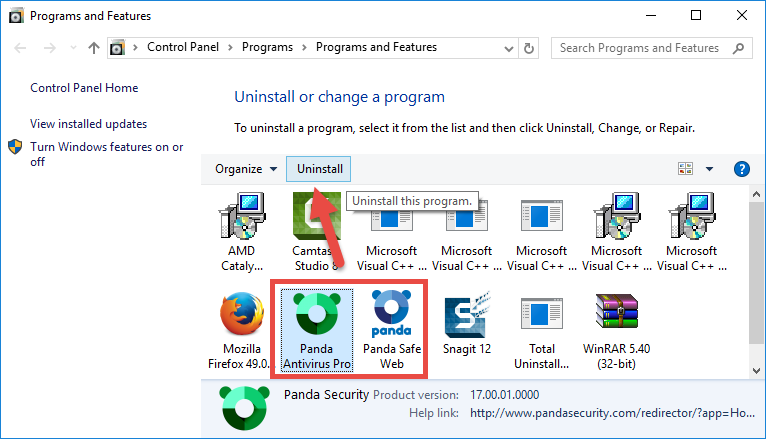Open more view options dropdown arrow

[709, 169]
